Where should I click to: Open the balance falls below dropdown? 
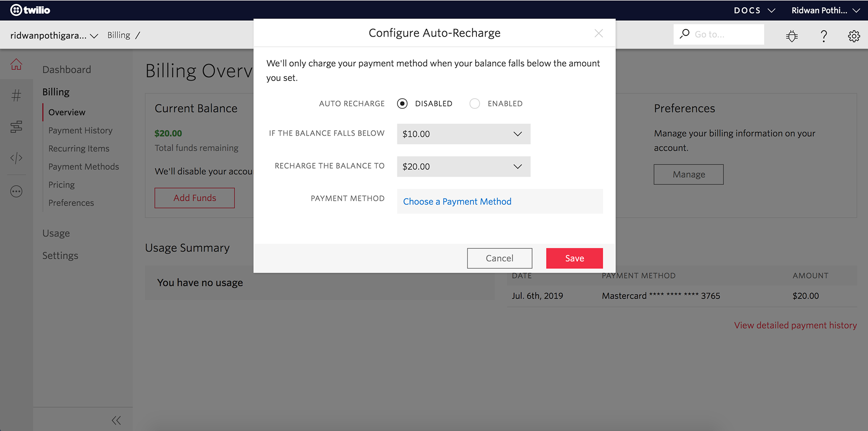tap(463, 134)
